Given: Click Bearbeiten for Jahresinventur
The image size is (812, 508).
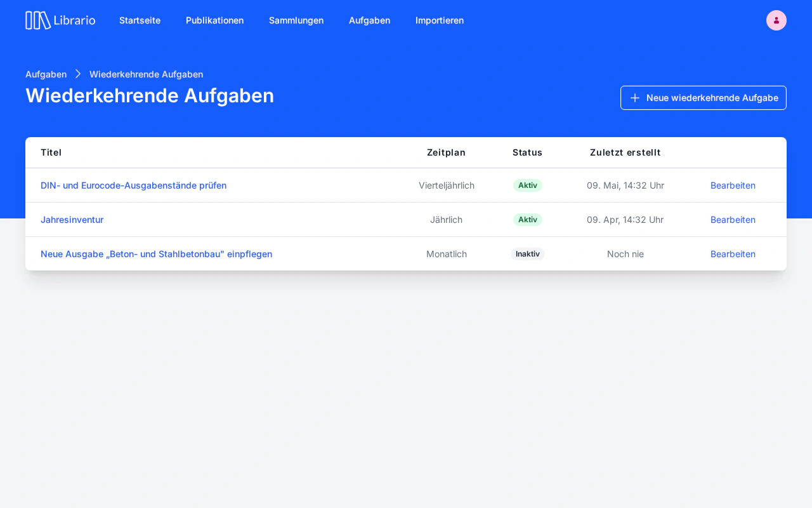Looking at the screenshot, I should pos(733,220).
